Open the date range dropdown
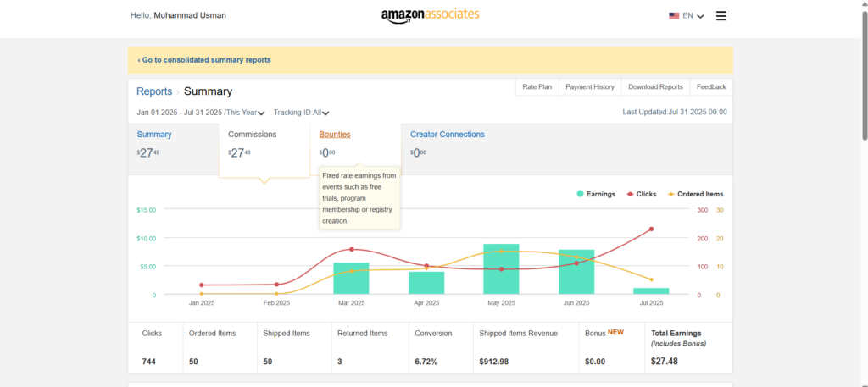Viewport: 868px width, 387px height. pos(201,113)
